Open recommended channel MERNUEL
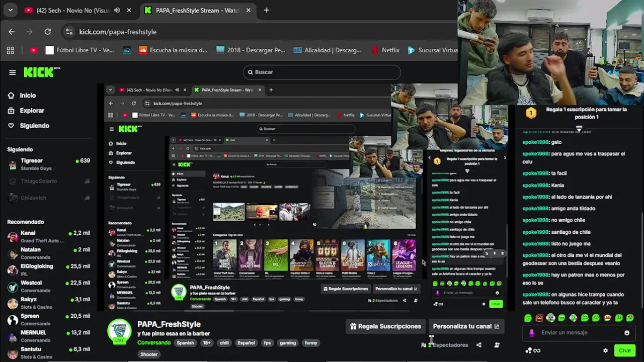 click(48, 336)
